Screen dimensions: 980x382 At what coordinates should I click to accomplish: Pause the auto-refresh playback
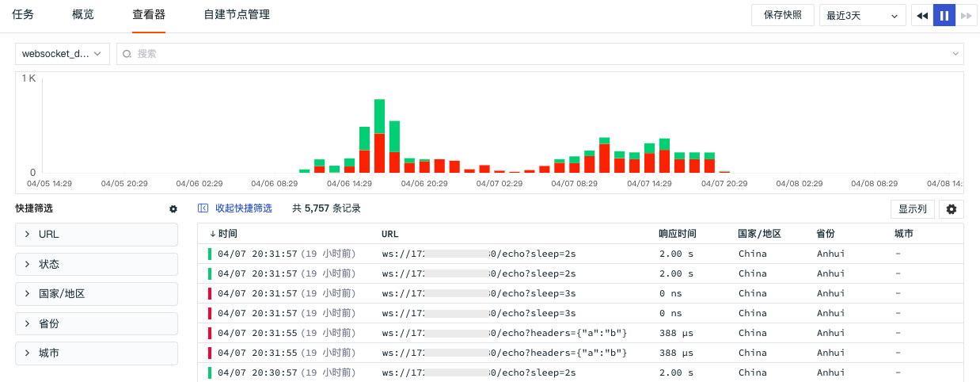[944, 15]
